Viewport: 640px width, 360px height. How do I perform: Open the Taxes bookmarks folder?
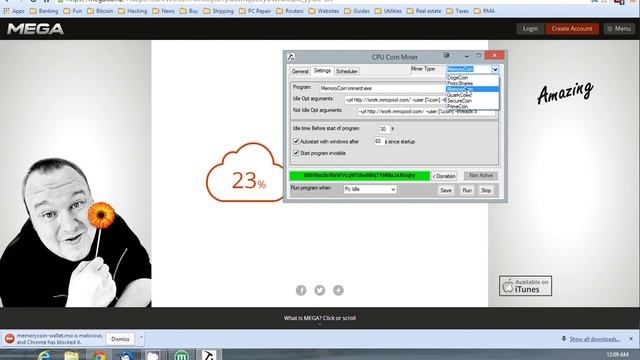coord(457,11)
